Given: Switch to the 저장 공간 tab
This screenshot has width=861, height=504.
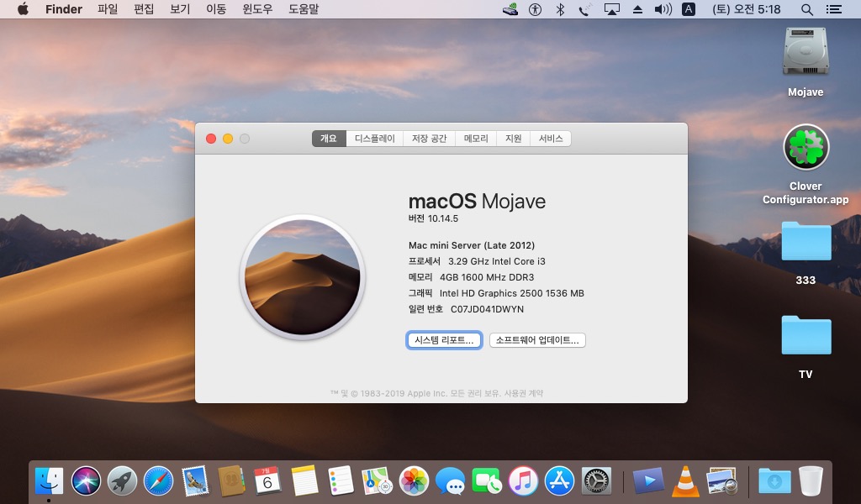Looking at the screenshot, I should [430, 139].
